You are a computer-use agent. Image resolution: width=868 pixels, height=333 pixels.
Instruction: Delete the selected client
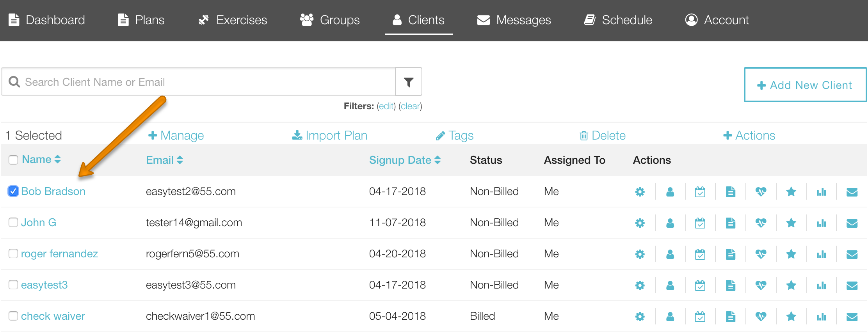pos(602,135)
